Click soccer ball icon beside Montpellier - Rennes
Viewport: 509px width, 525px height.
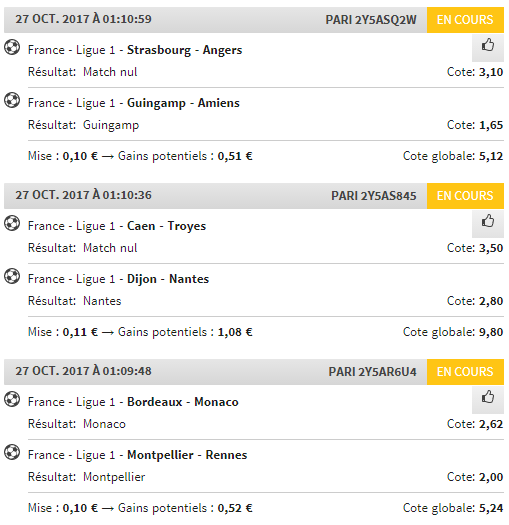[x=12, y=452]
